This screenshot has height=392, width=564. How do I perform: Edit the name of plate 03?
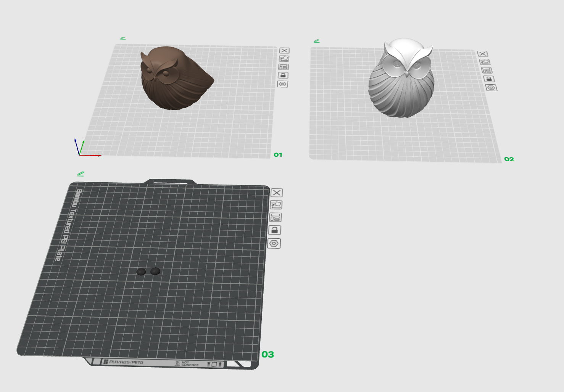80,174
